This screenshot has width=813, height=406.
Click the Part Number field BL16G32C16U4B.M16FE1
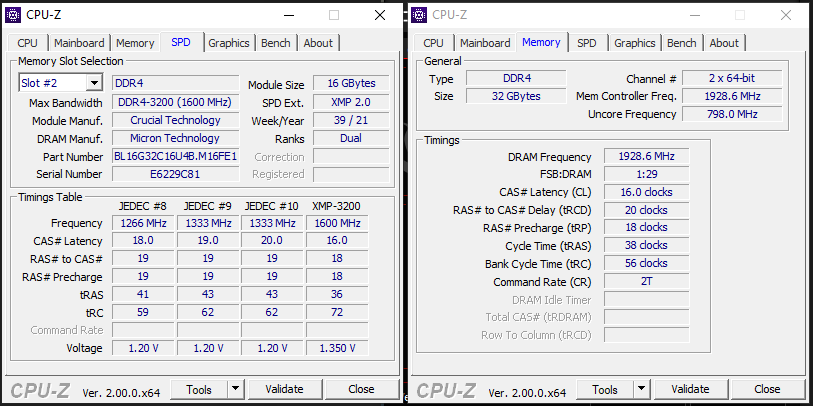point(176,156)
